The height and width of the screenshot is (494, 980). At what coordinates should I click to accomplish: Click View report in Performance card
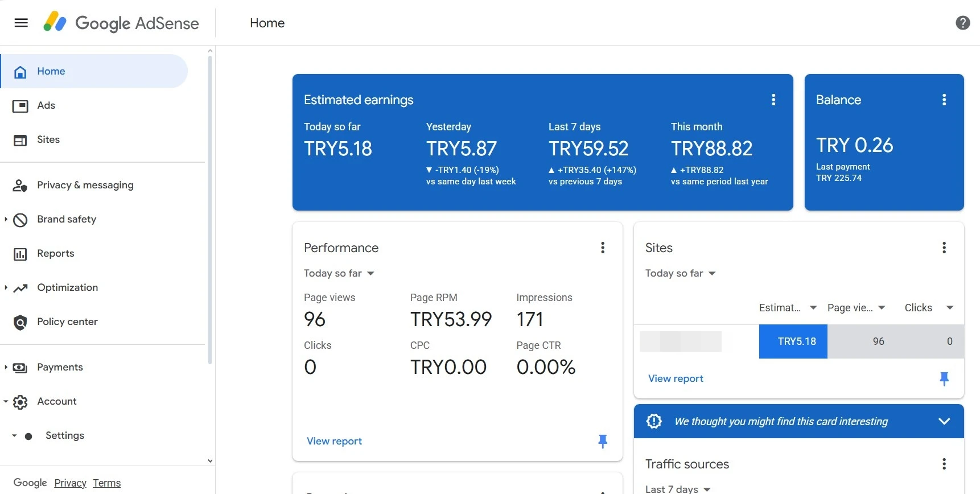[x=334, y=441]
